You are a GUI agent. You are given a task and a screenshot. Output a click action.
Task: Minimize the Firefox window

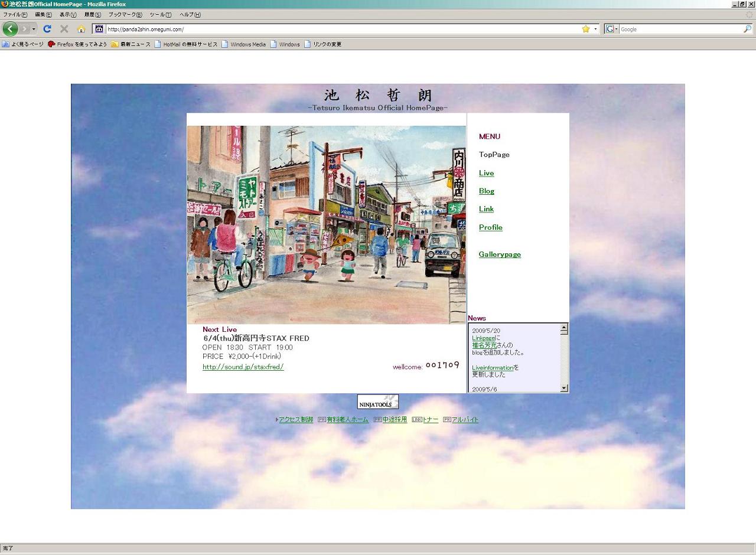tap(735, 4)
